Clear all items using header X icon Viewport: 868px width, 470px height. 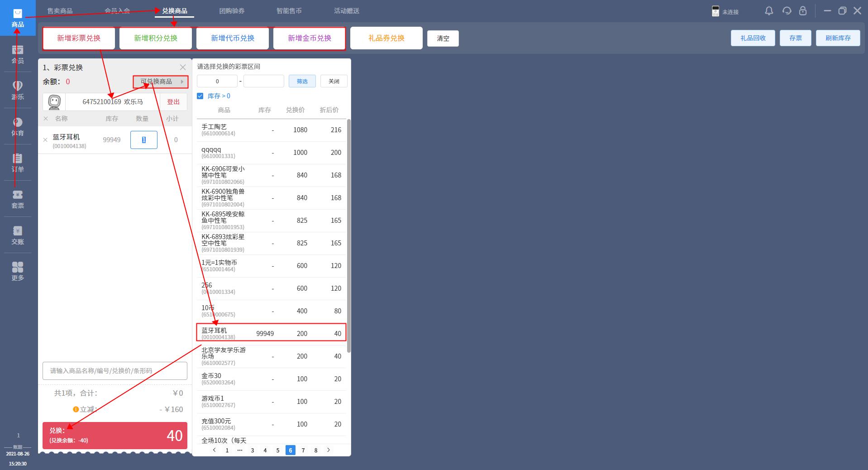(46, 119)
